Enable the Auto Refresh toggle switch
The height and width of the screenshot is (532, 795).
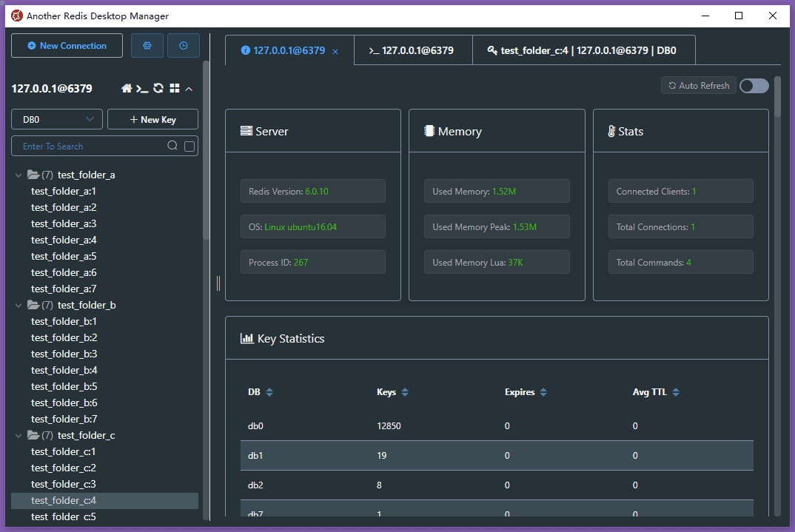pos(754,85)
